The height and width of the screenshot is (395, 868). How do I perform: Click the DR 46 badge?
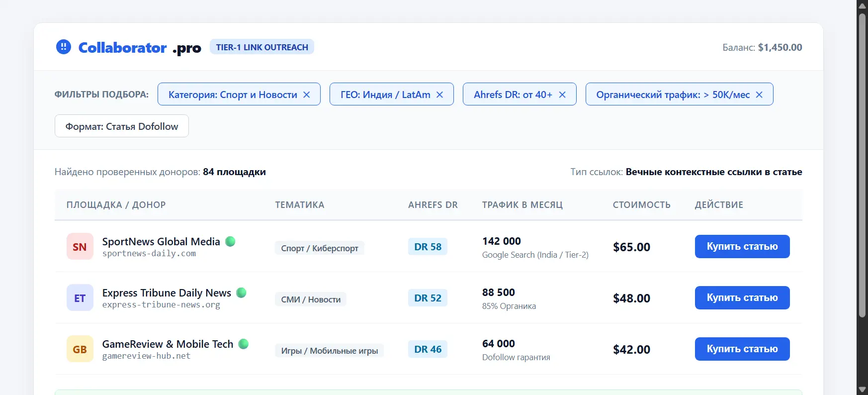tap(428, 349)
